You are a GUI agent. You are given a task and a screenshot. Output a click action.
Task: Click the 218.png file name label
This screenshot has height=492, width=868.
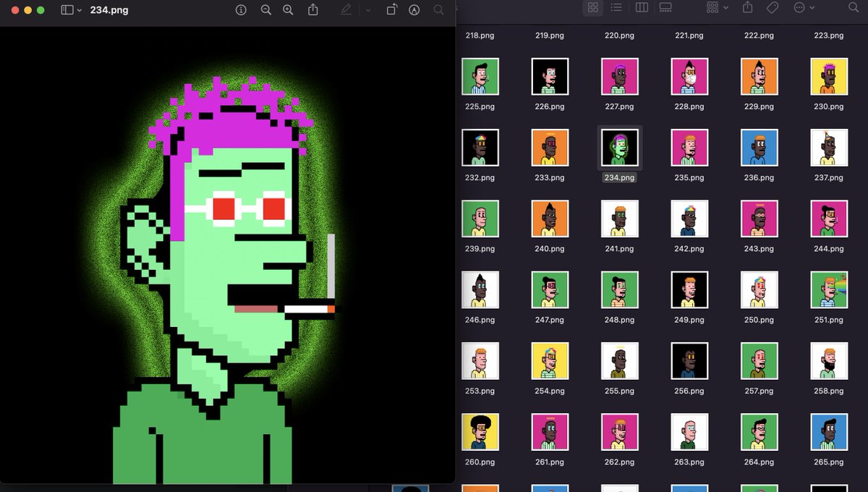point(480,35)
